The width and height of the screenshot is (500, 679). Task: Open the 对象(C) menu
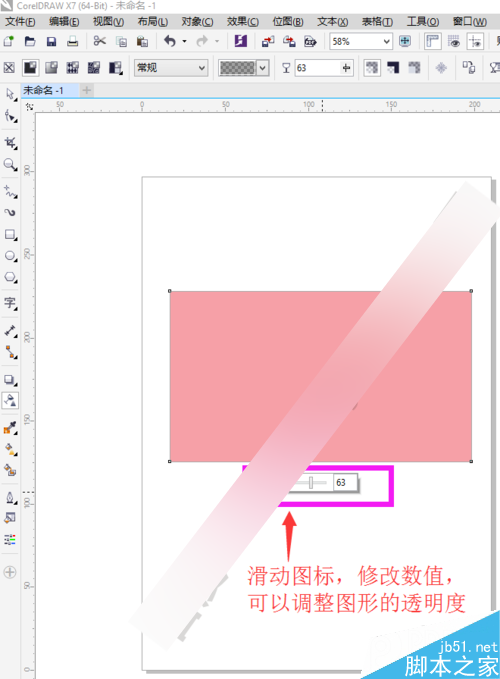point(197,22)
